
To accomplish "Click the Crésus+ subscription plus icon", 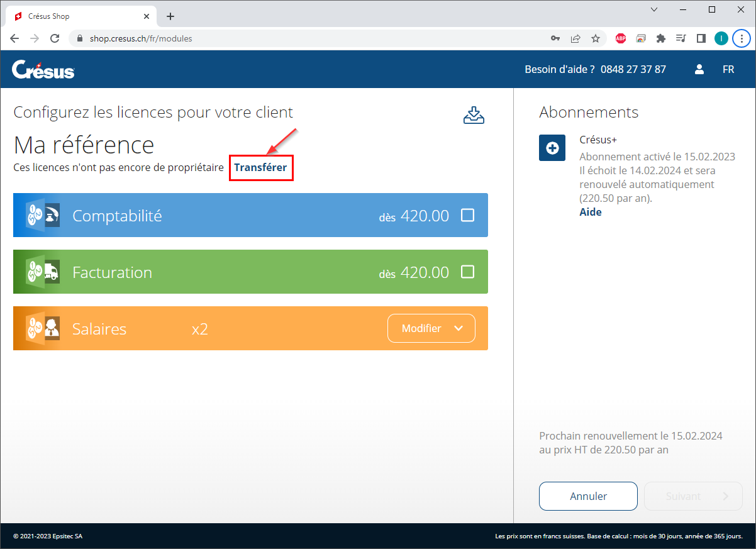I will pos(552,148).
